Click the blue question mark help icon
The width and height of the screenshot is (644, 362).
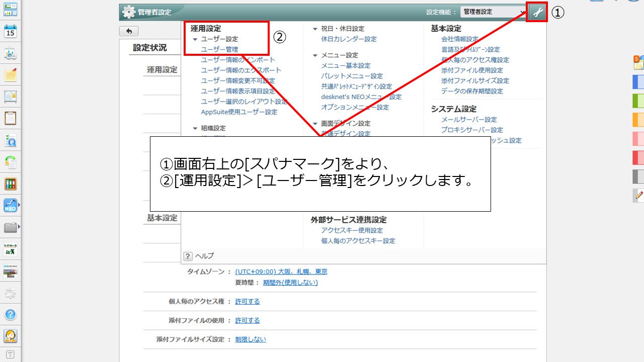(11, 315)
